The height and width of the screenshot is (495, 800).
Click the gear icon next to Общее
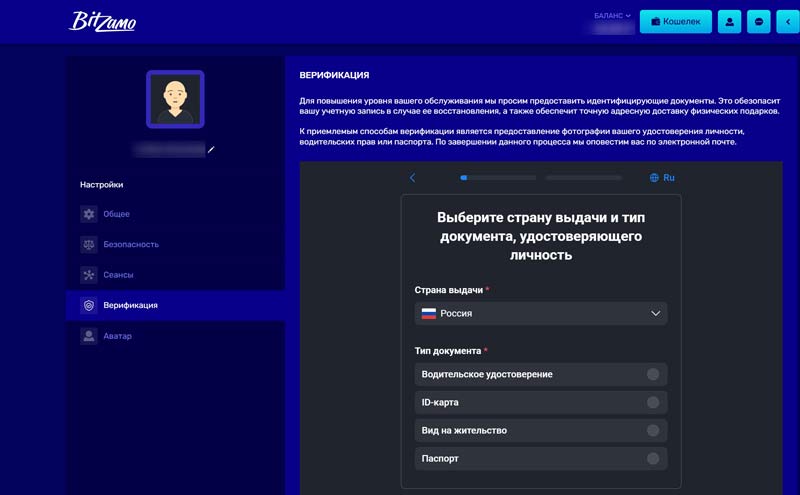89,214
